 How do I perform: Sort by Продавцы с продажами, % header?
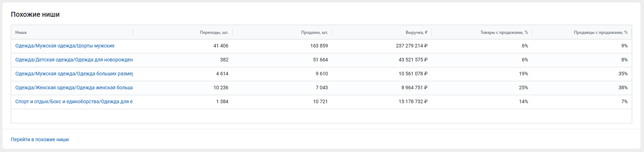coord(600,32)
